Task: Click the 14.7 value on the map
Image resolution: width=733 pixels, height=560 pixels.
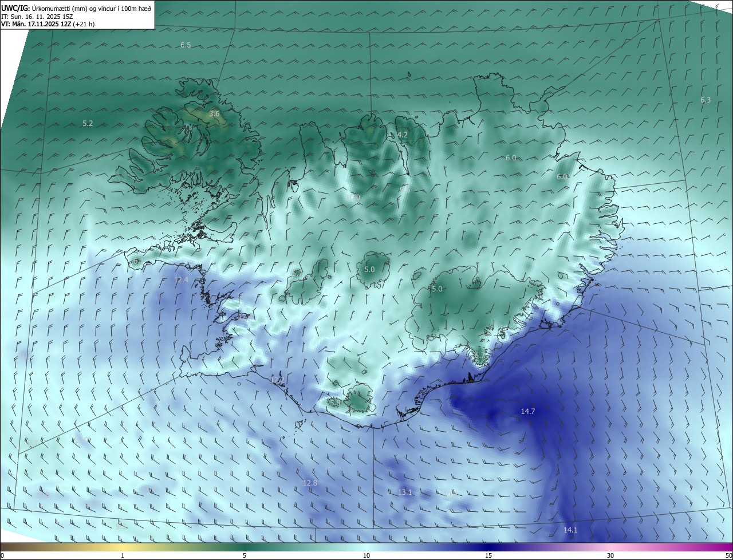Action: tap(528, 412)
